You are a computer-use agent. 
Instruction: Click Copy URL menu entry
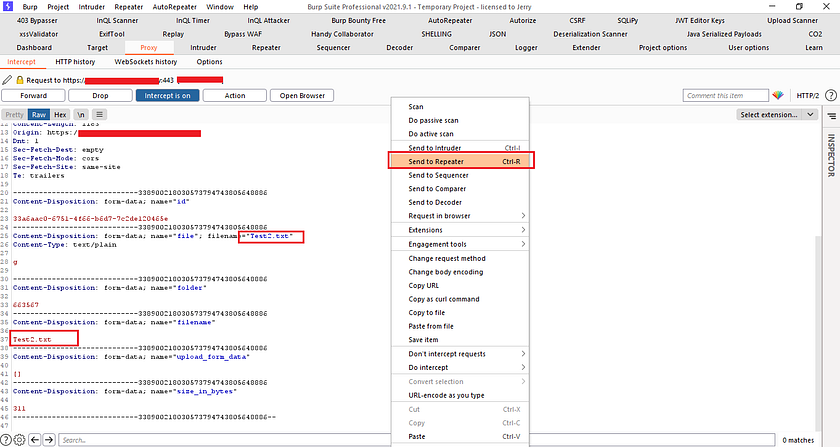[460, 286]
